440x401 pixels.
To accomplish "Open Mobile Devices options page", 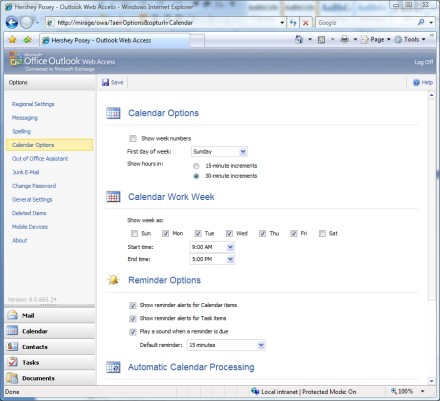I will coord(30,227).
